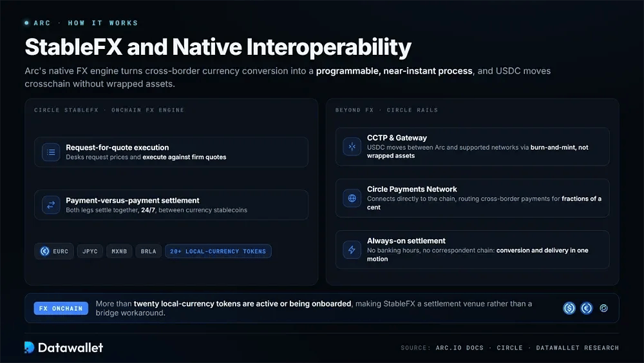Click the Datawallet logo icon

(x=29, y=348)
